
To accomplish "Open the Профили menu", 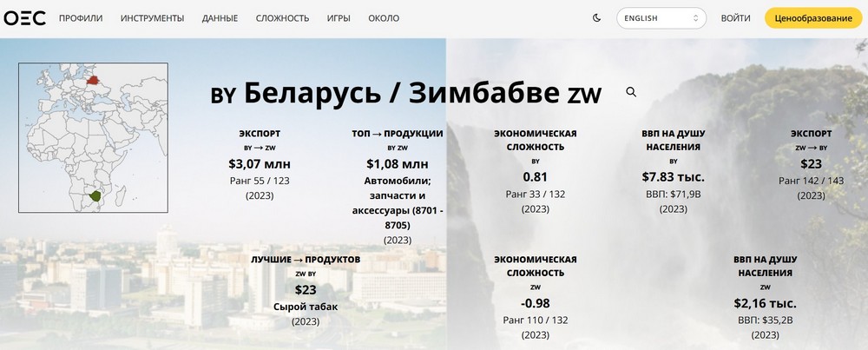I will (x=81, y=18).
